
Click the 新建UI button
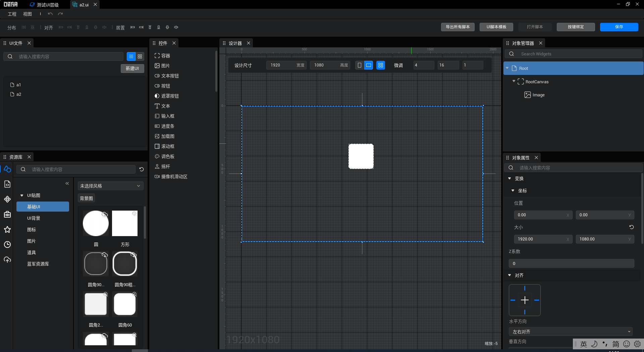(x=132, y=69)
